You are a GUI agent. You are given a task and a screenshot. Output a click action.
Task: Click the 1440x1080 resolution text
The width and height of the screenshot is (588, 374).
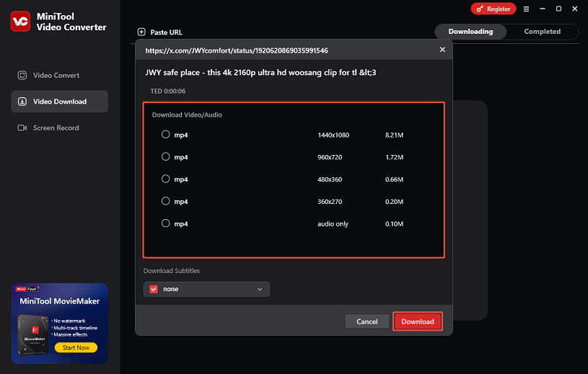[x=333, y=135]
